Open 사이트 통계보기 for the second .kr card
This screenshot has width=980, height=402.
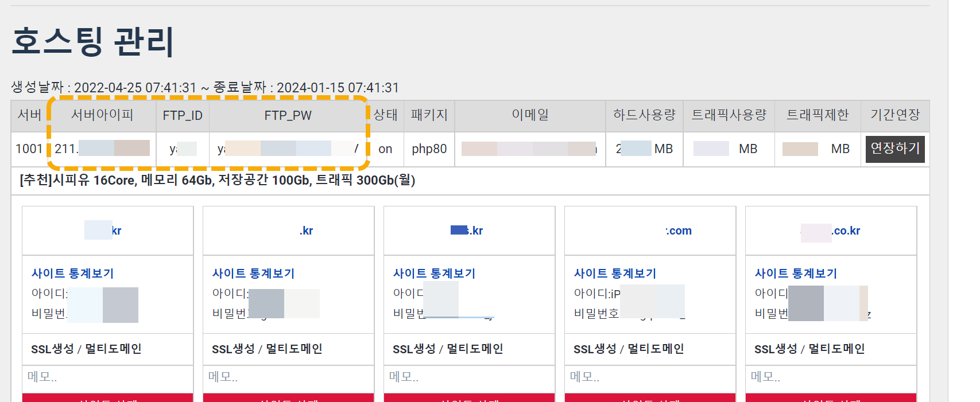coord(253,274)
